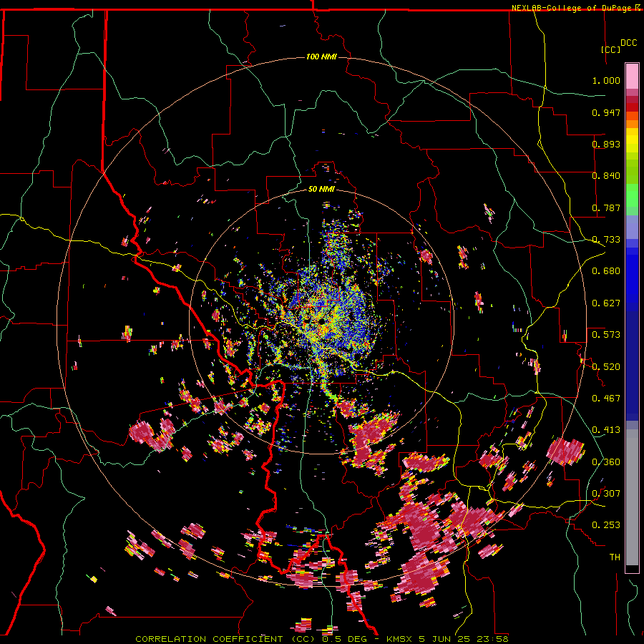Screen dimensions: 644x644
Task: Click the 0.253 scale value
Action: [606, 525]
